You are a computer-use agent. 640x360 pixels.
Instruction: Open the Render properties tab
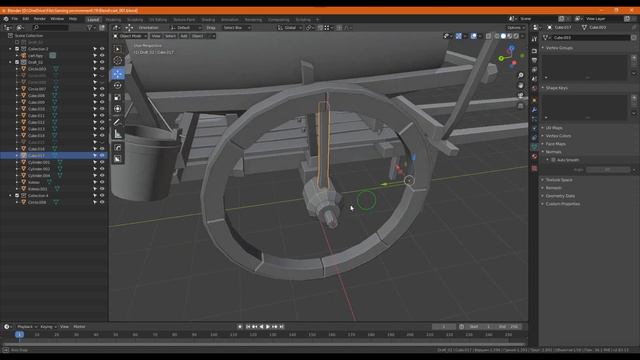(x=534, y=51)
